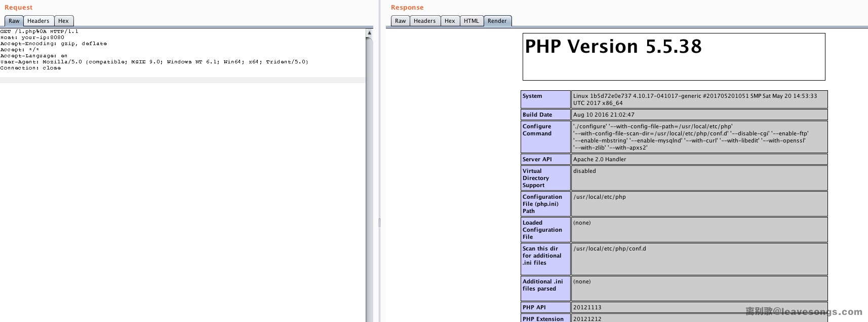Screen dimensions: 868x322
Task: Click the request pane vertical scrollbar track
Action: (x=369, y=177)
